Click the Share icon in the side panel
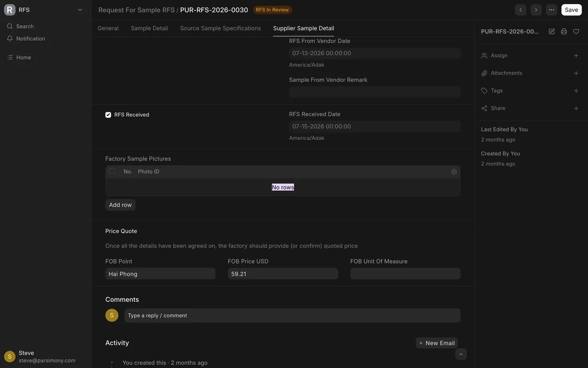588x368 pixels. (x=484, y=109)
